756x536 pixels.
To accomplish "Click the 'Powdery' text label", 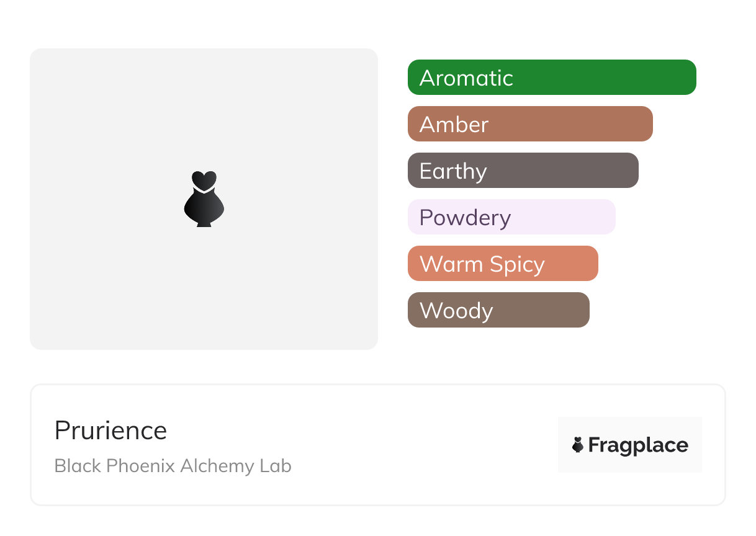I will [x=465, y=218].
